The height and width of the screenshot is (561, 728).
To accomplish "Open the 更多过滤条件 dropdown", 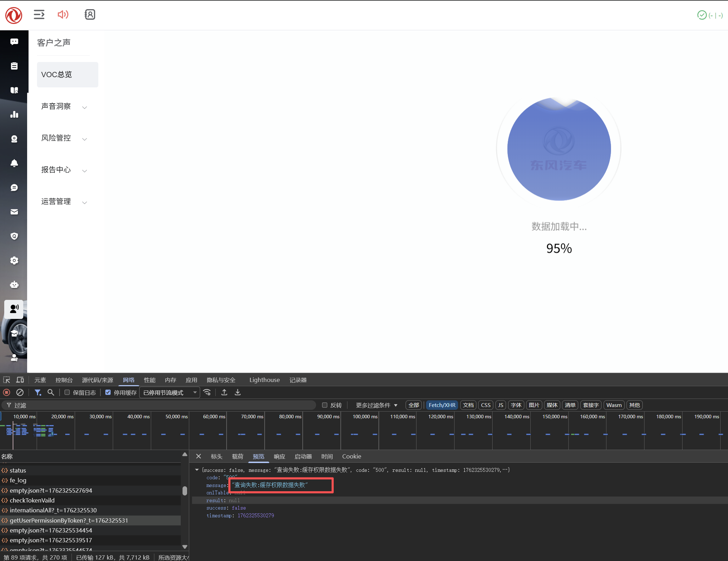I will (376, 405).
